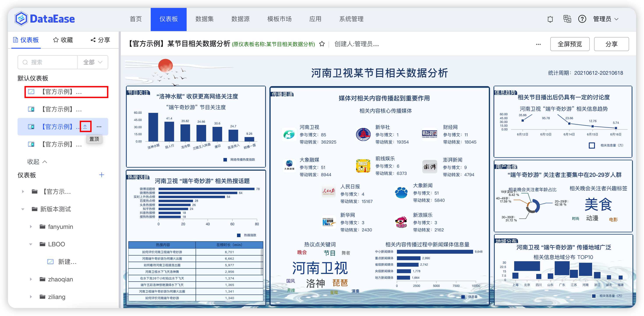Click folder icon of fanyumin

tap(42, 227)
